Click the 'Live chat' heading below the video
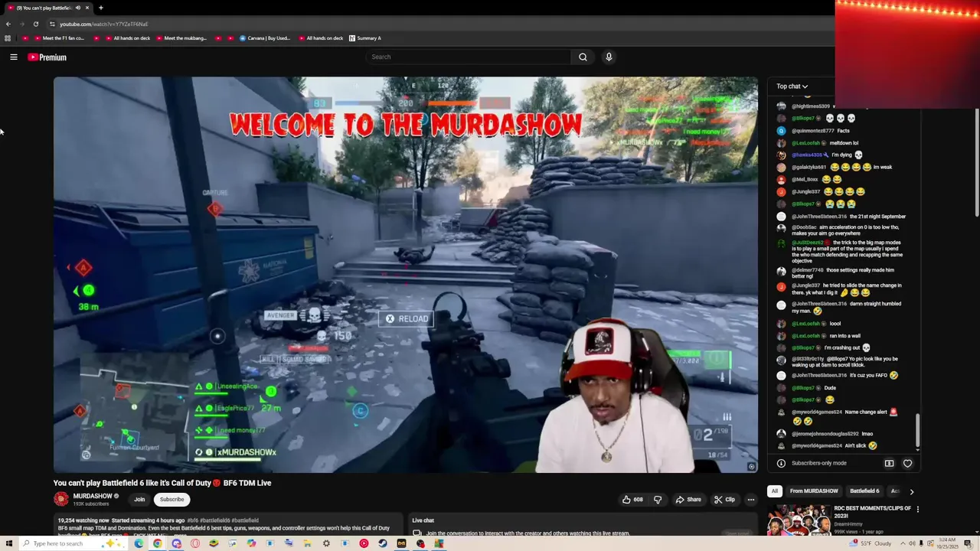 [x=423, y=520]
